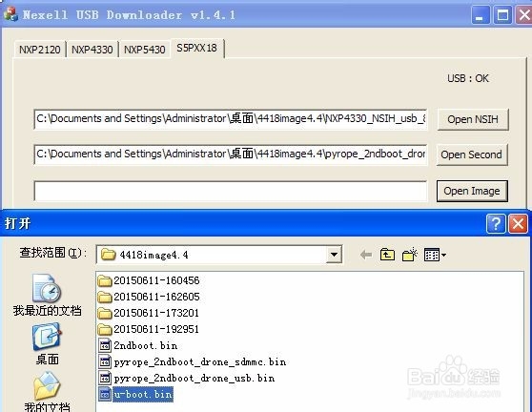The height and width of the screenshot is (412, 532).
Task: Minimize the Nexell USB Downloader window
Action: pos(481,15)
